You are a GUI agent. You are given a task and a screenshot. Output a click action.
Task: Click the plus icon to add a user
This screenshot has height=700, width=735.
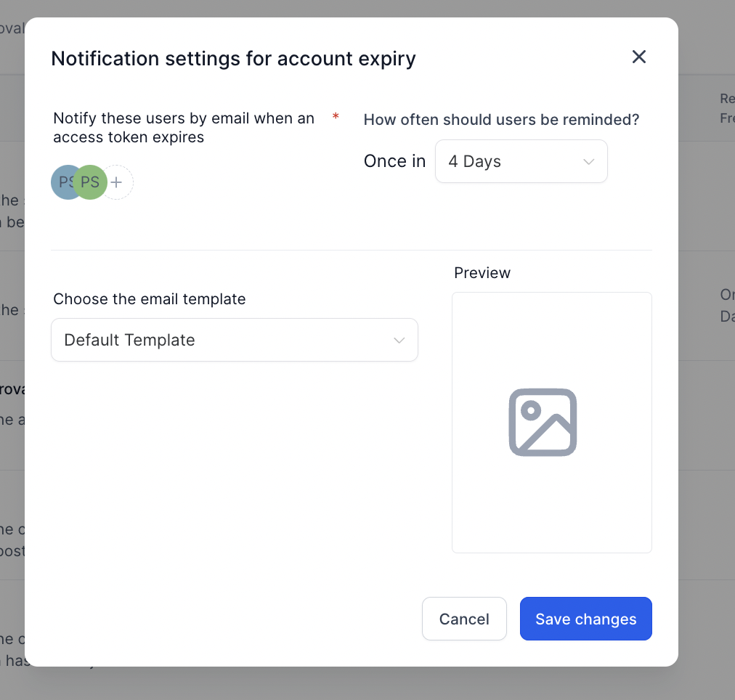[116, 182]
